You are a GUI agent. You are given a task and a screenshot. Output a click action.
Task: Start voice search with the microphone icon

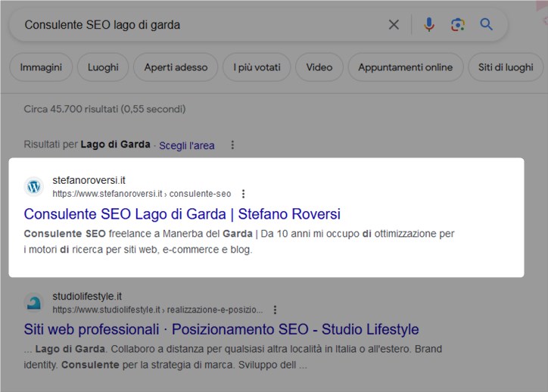pyautogui.click(x=429, y=25)
